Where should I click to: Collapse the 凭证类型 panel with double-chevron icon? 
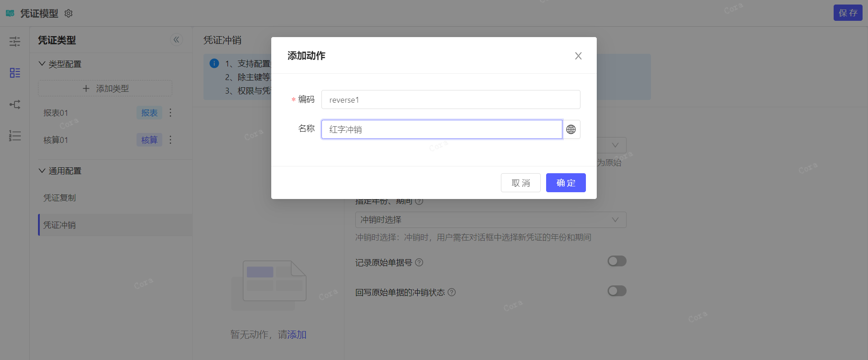(176, 40)
